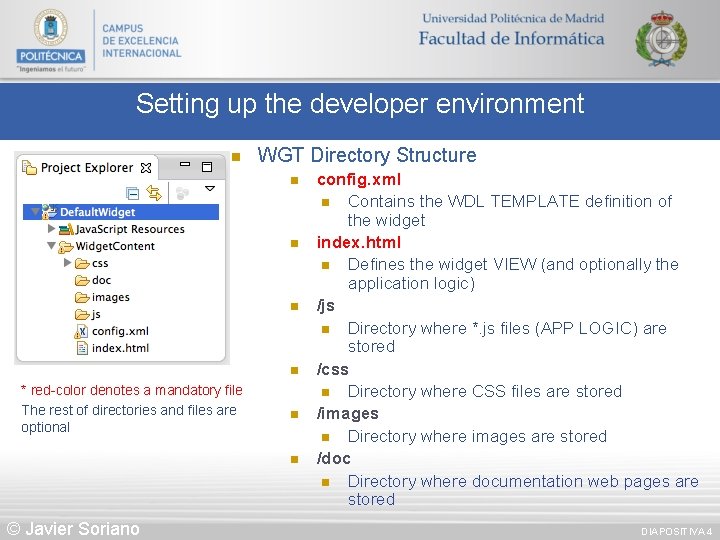Click the slide title 'Setting up the developer environment'
720x540 pixels.
[360, 104]
